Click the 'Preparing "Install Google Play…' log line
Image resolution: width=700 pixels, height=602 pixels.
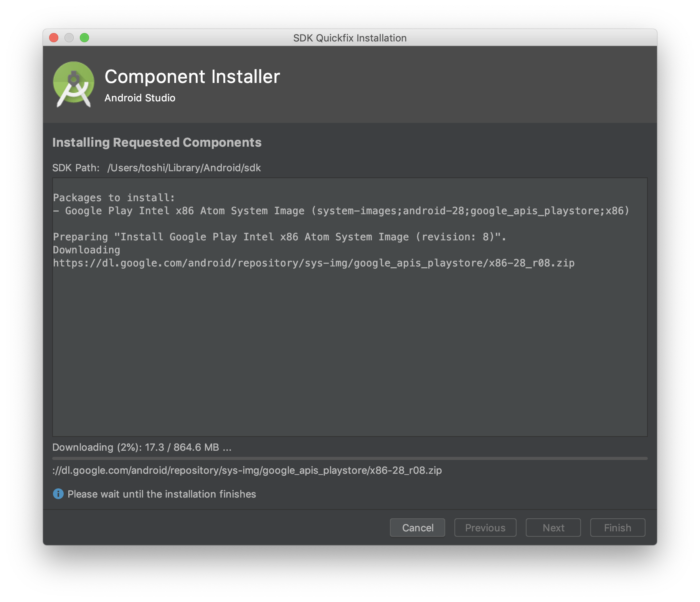[x=279, y=237]
